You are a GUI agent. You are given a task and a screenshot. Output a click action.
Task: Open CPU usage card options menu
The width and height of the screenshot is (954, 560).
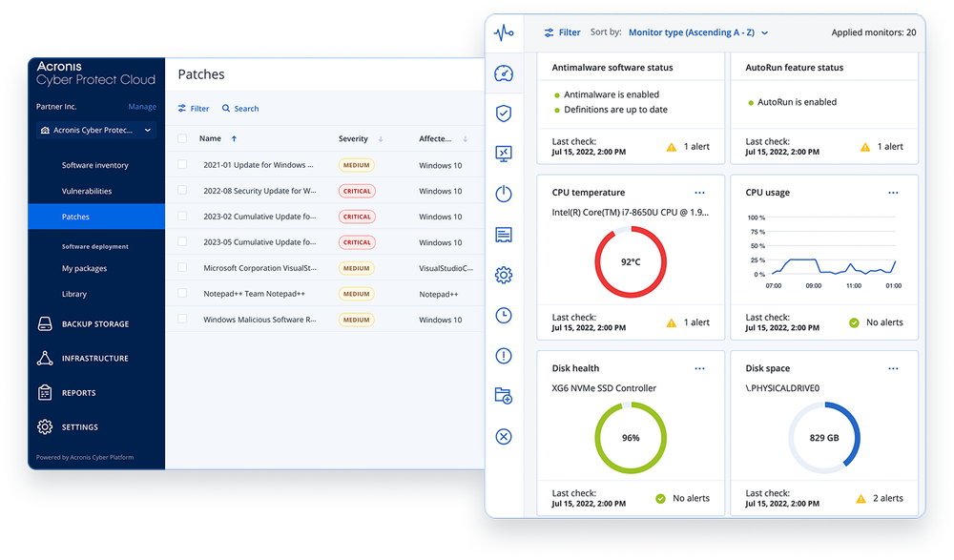(893, 193)
